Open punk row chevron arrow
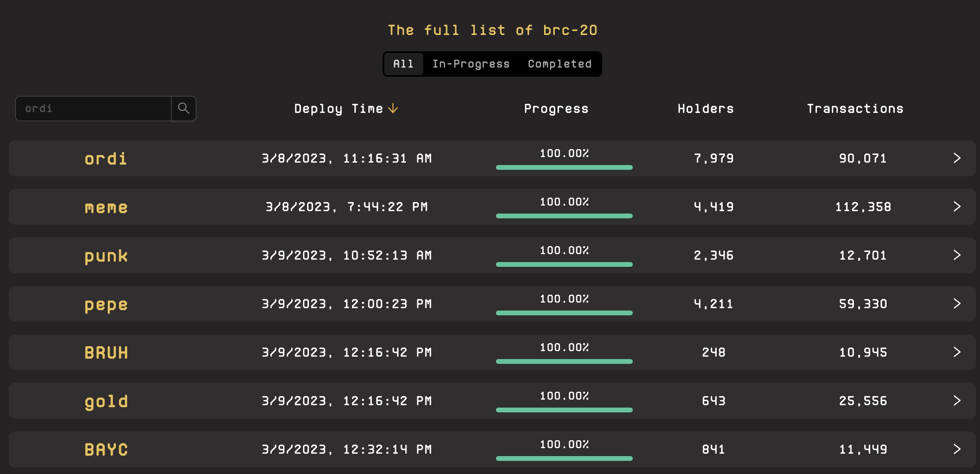980x474 pixels. coord(957,255)
